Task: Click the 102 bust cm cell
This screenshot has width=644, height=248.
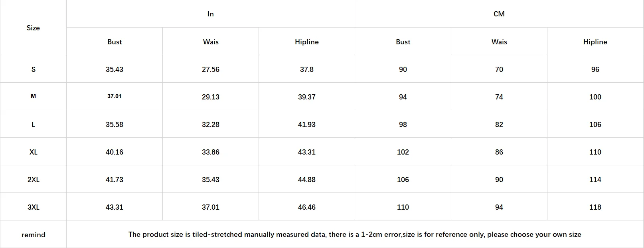Action: (403, 152)
